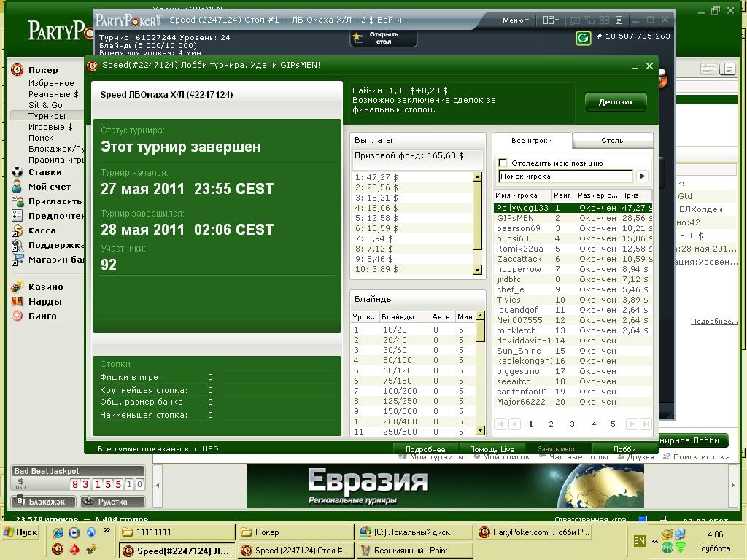Image resolution: width=747 pixels, height=560 pixels.
Task: Expand the Меню dropdown in table window
Action: coord(515,20)
